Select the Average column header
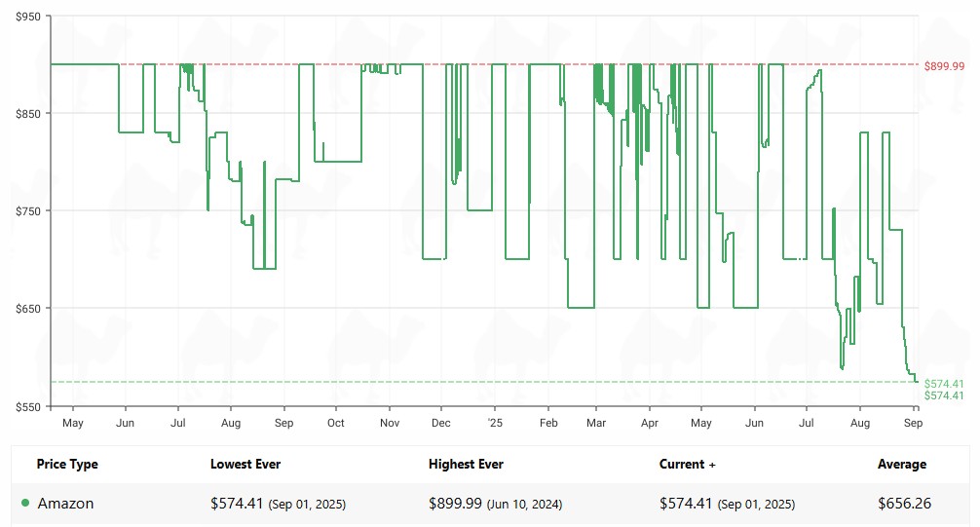 901,465
